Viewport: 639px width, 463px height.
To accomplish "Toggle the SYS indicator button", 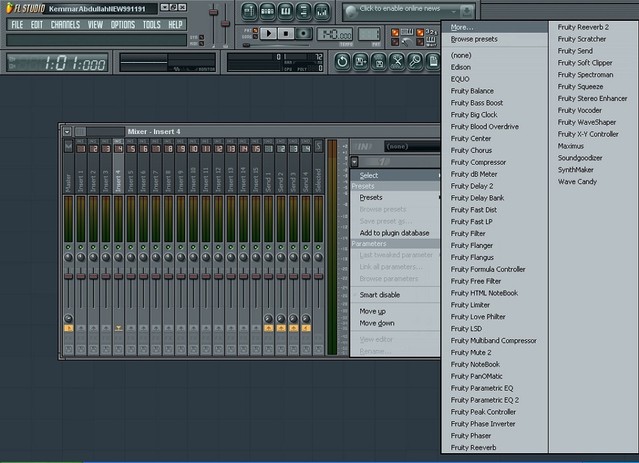I will click(x=201, y=37).
